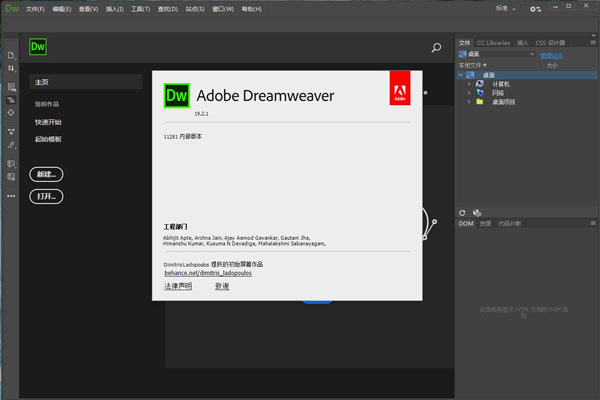Click the live view options icon in left toolbar

(x=11, y=87)
